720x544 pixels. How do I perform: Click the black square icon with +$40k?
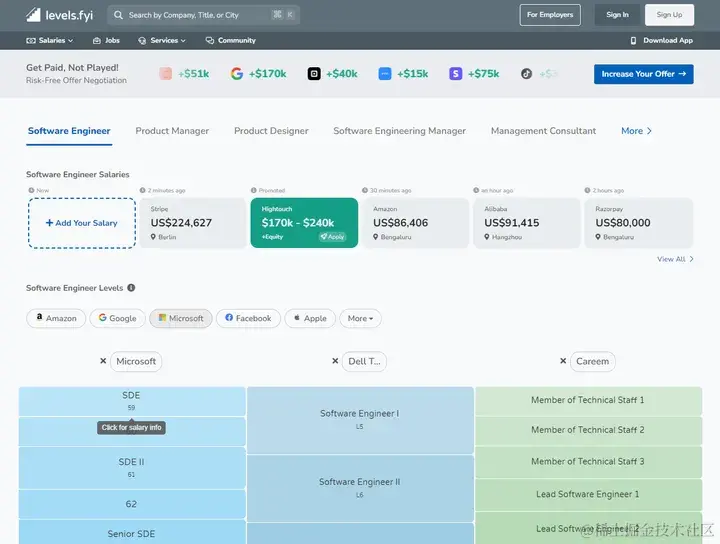click(x=314, y=73)
